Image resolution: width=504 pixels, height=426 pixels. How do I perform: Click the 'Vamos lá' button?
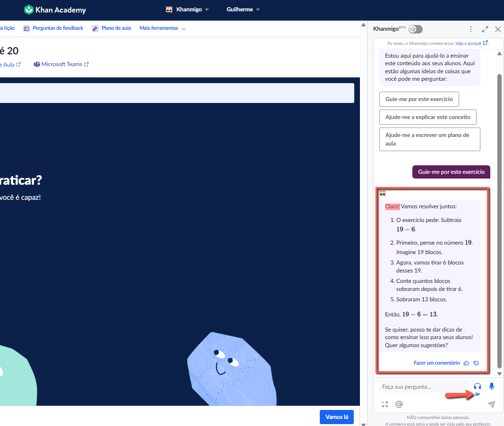click(336, 417)
